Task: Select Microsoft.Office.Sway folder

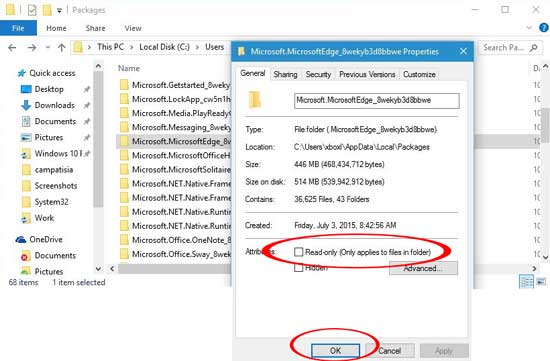Action: (175, 254)
